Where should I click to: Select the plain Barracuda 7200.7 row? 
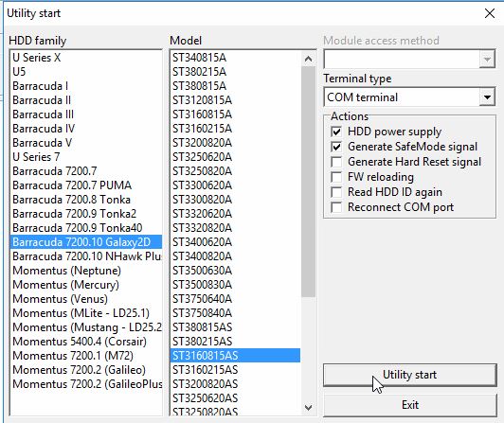coord(86,171)
